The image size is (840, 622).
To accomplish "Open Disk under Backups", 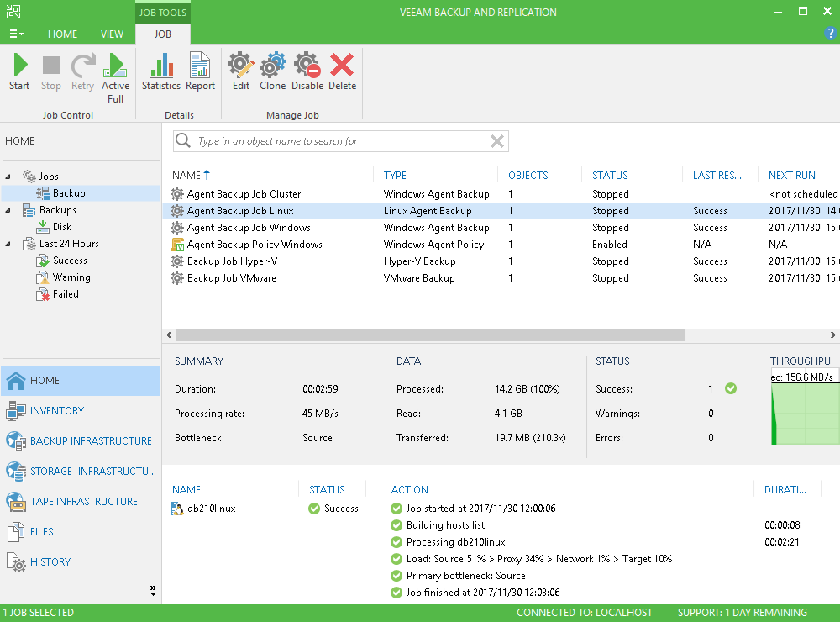I will tap(54, 227).
